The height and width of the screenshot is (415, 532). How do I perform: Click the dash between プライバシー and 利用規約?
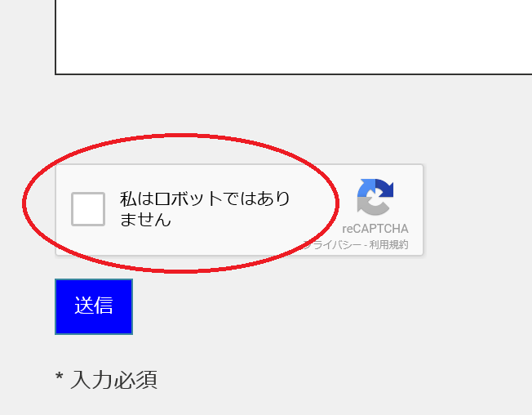pyautogui.click(x=365, y=245)
